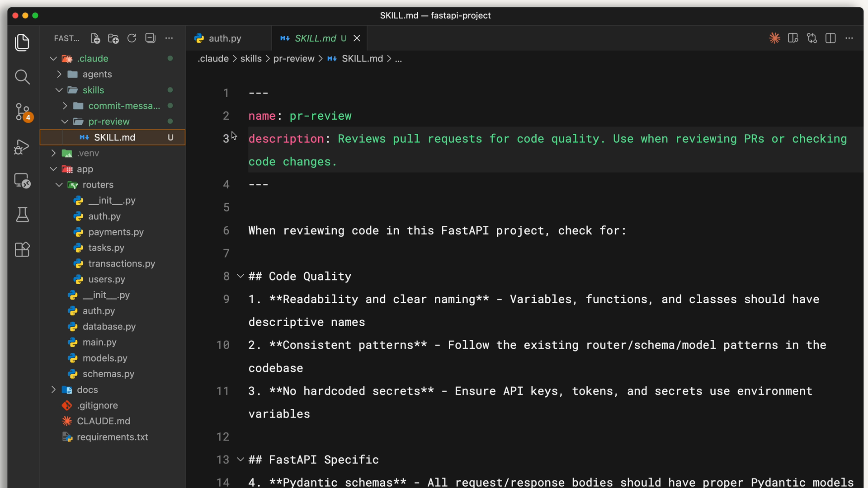Click the Claude Code starburst icon
868x488 pixels.
[774, 38]
